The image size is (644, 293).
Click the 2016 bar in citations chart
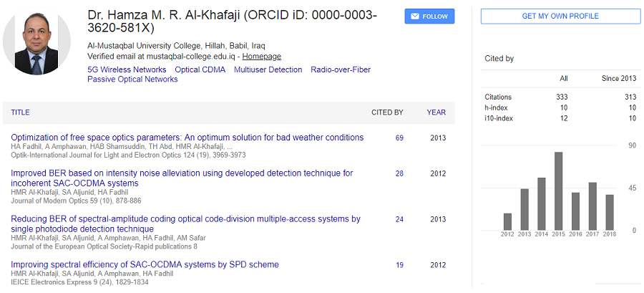tap(575, 211)
